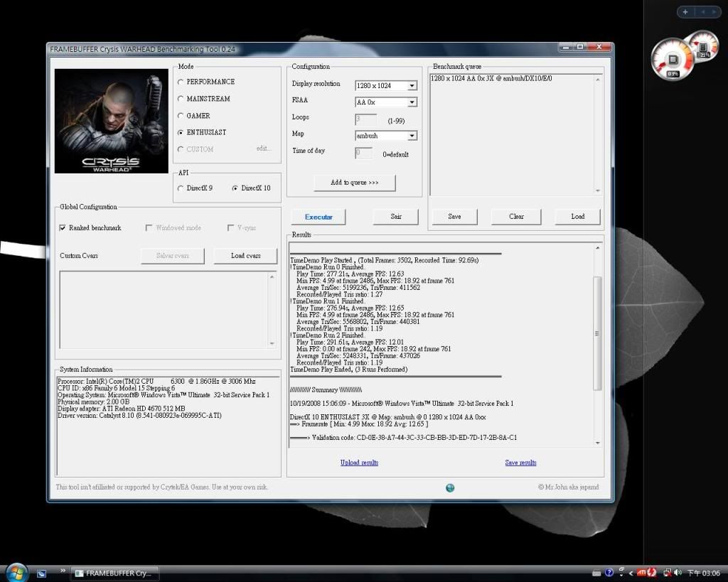The height and width of the screenshot is (582, 728).
Task: Select the MAINSTREAM mode radio button
Action: click(x=181, y=98)
